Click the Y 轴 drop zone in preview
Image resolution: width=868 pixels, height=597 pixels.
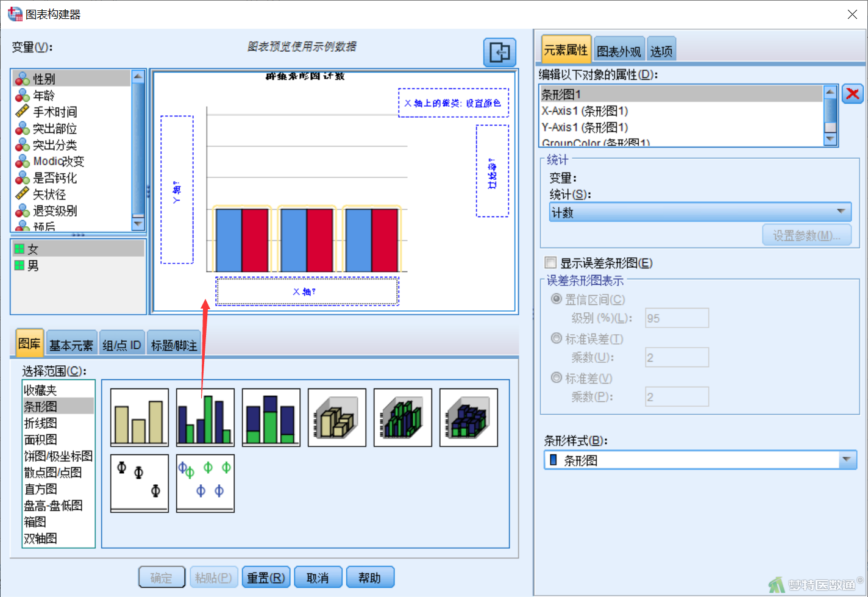(177, 190)
